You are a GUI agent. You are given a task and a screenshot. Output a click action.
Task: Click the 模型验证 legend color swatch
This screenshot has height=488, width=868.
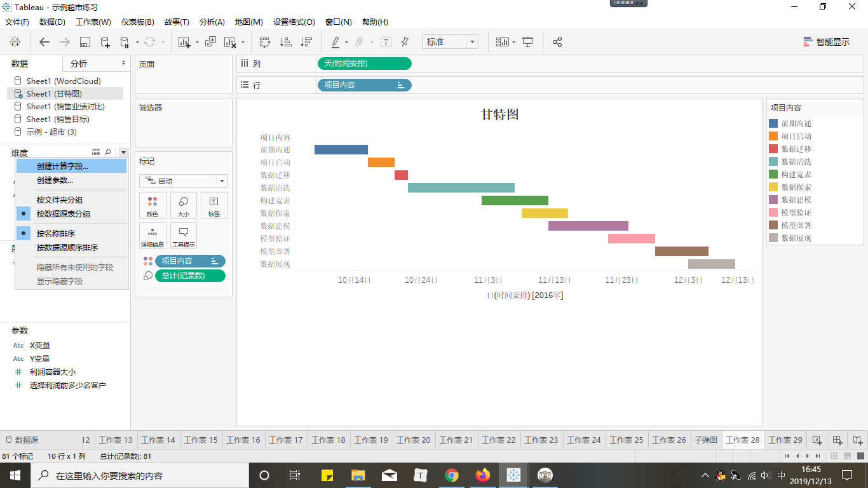coord(773,212)
